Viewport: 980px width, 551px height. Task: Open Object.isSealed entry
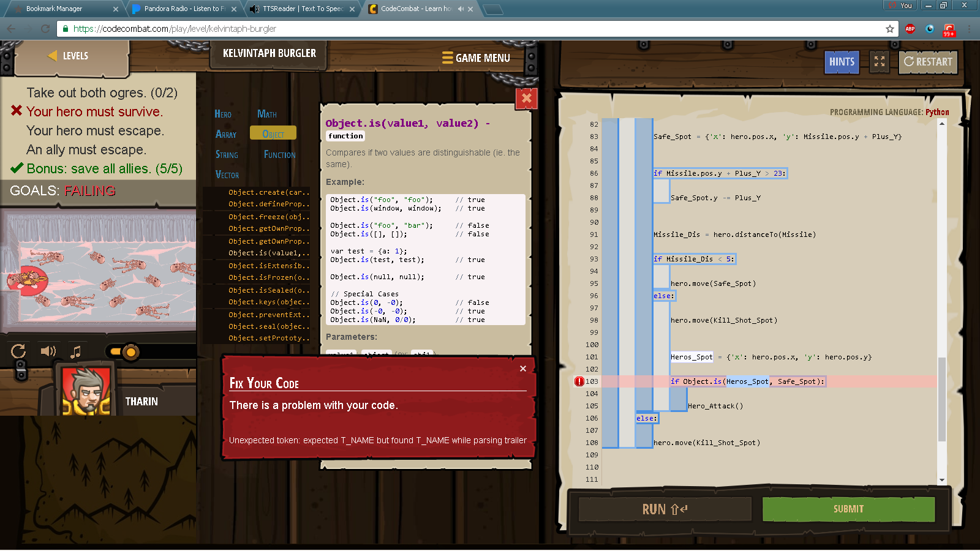tap(269, 290)
